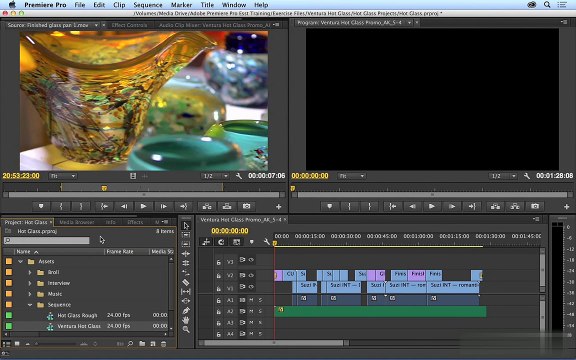Play the Source monitor clip
This screenshot has width=576, height=360.
(x=143, y=206)
